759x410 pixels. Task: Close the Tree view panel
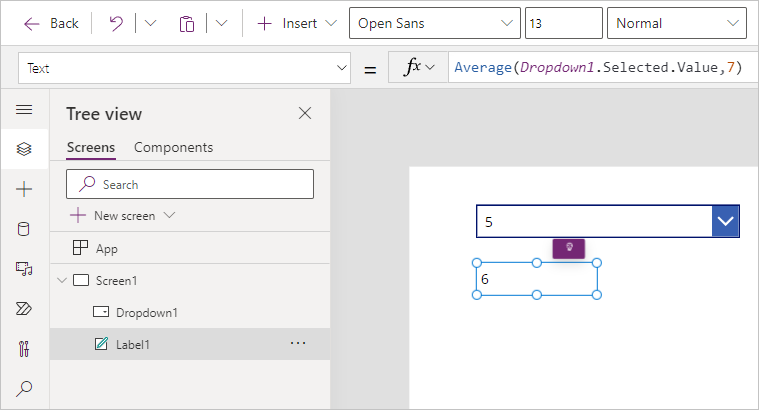click(x=305, y=113)
